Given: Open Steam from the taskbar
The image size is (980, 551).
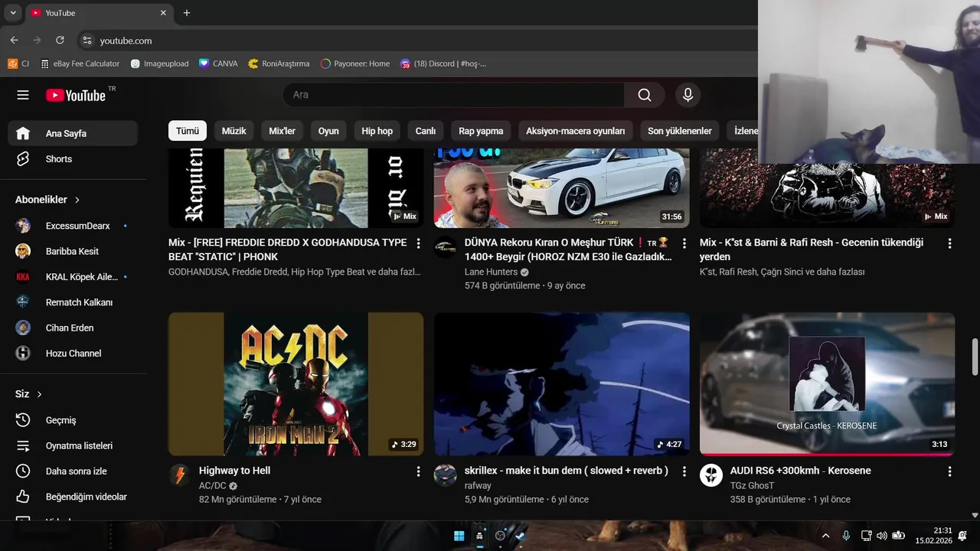Looking at the screenshot, I should pyautogui.click(x=521, y=536).
